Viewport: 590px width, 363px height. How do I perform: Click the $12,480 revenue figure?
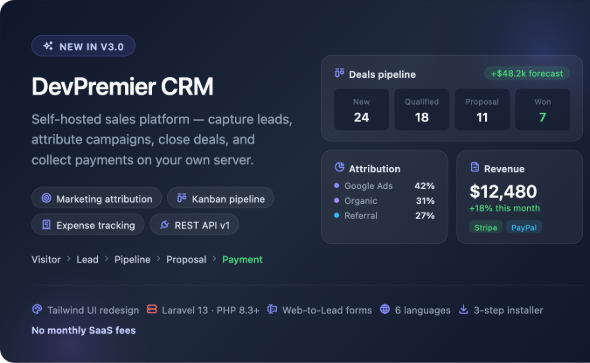pyautogui.click(x=503, y=191)
